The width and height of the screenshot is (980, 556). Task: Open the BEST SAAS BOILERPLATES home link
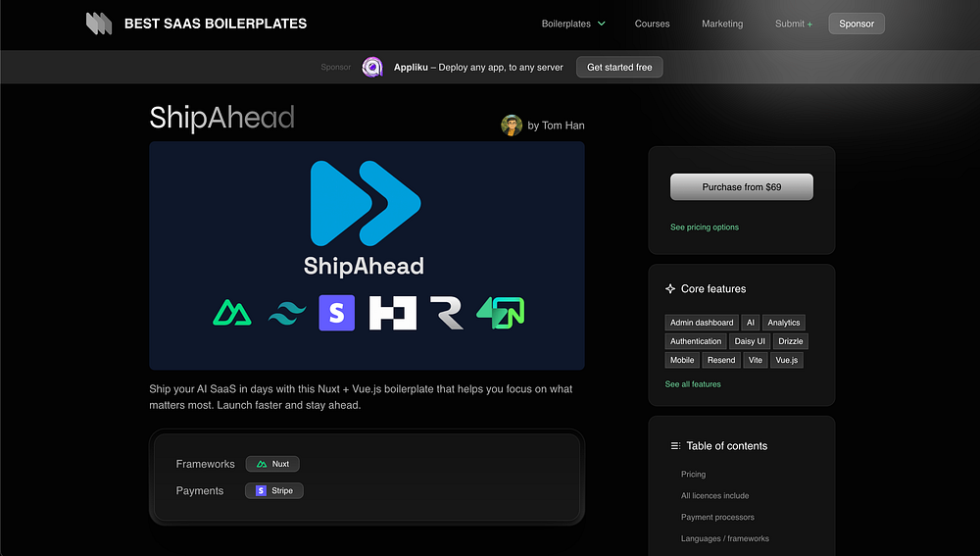[215, 24]
